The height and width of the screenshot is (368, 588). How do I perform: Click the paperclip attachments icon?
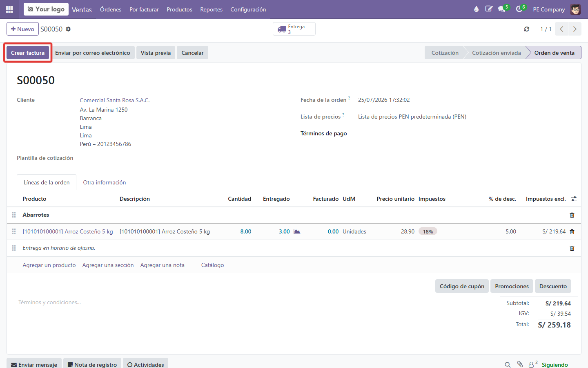point(520,364)
